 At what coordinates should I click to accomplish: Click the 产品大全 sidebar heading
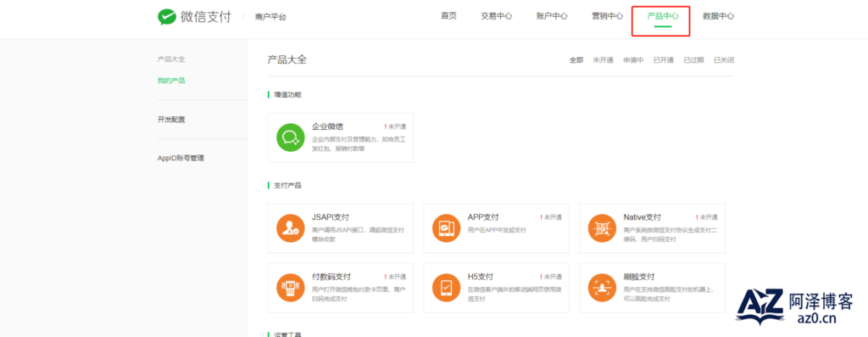(x=171, y=59)
